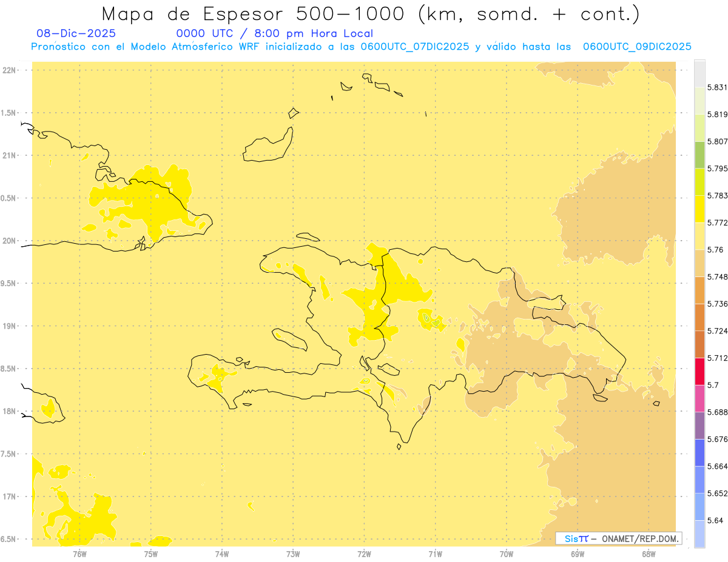728x562 pixels.
Task: Click the legend value 5.748
Action: 717,276
